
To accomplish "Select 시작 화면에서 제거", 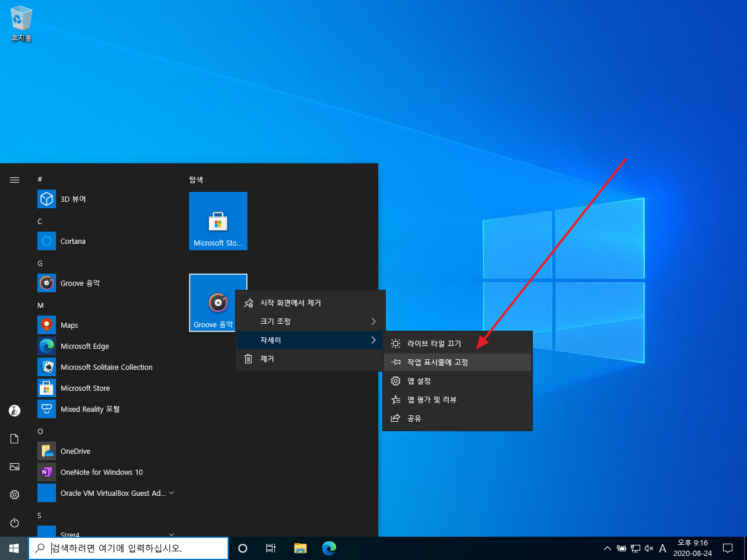I will [x=310, y=303].
